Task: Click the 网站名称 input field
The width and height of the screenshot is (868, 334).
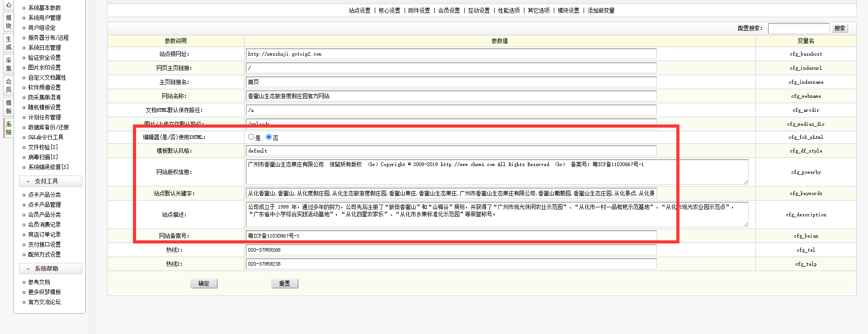Action: click(451, 96)
